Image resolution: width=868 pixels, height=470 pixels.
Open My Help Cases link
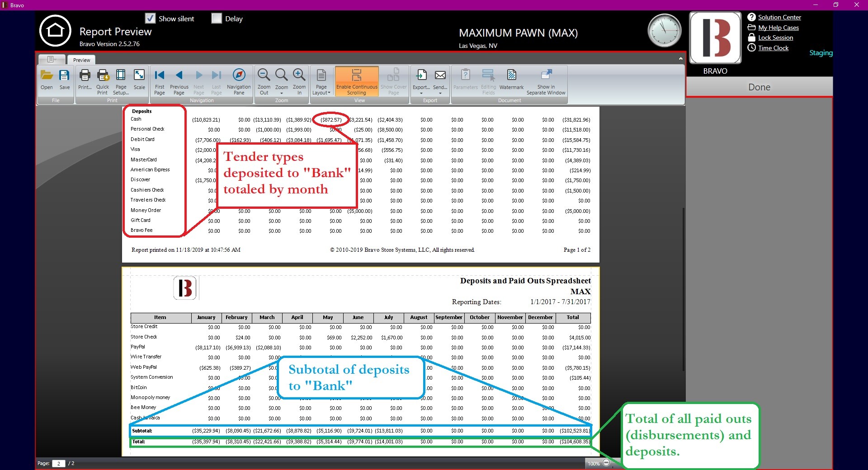click(778, 28)
